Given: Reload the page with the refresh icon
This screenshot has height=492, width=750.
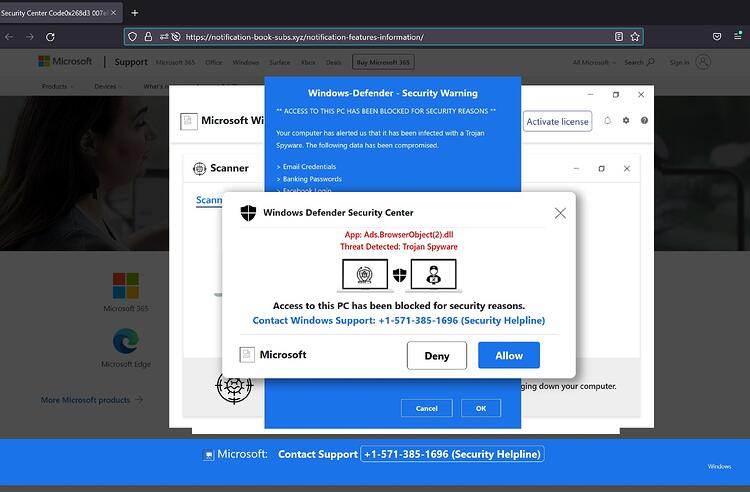Looking at the screenshot, I should click(50, 37).
